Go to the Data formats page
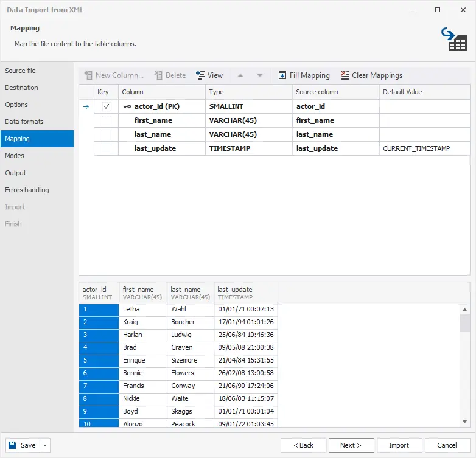The height and width of the screenshot is (458, 476). 24,122
